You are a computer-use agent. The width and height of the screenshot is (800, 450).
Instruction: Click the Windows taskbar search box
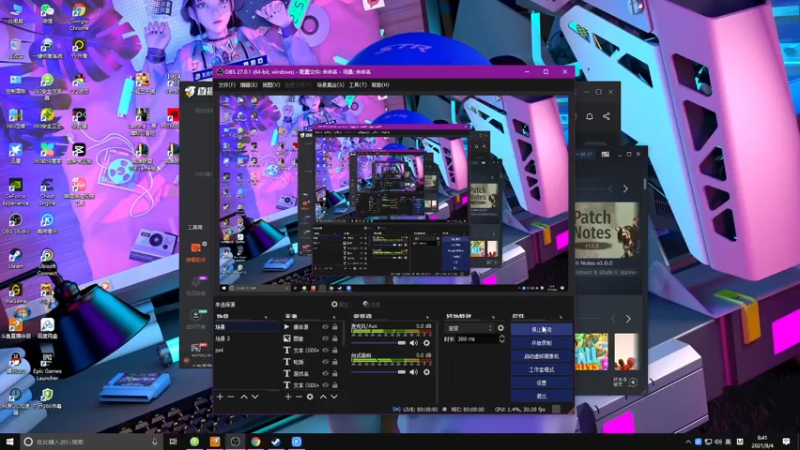tap(91, 441)
